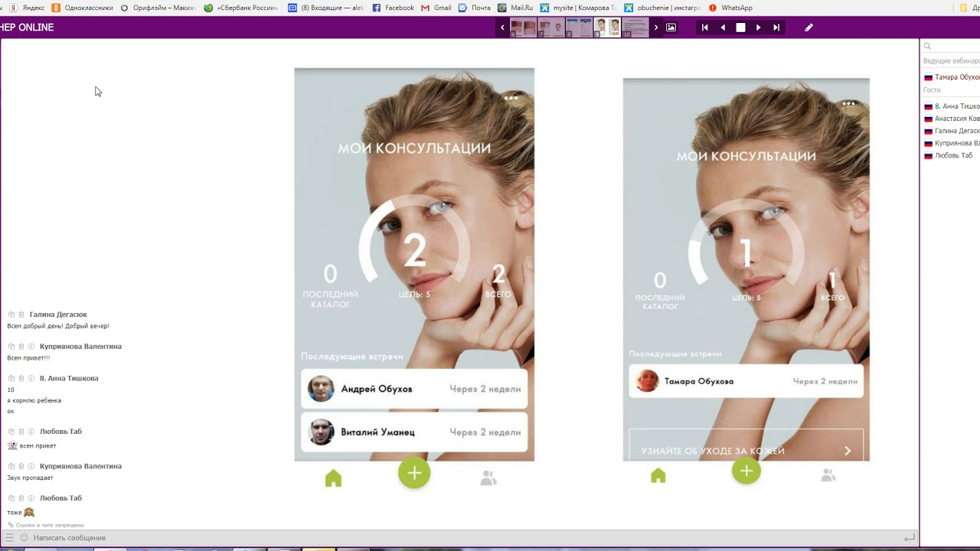The image size is (980, 551).
Task: Open the Facebook bookmark
Action: [393, 8]
